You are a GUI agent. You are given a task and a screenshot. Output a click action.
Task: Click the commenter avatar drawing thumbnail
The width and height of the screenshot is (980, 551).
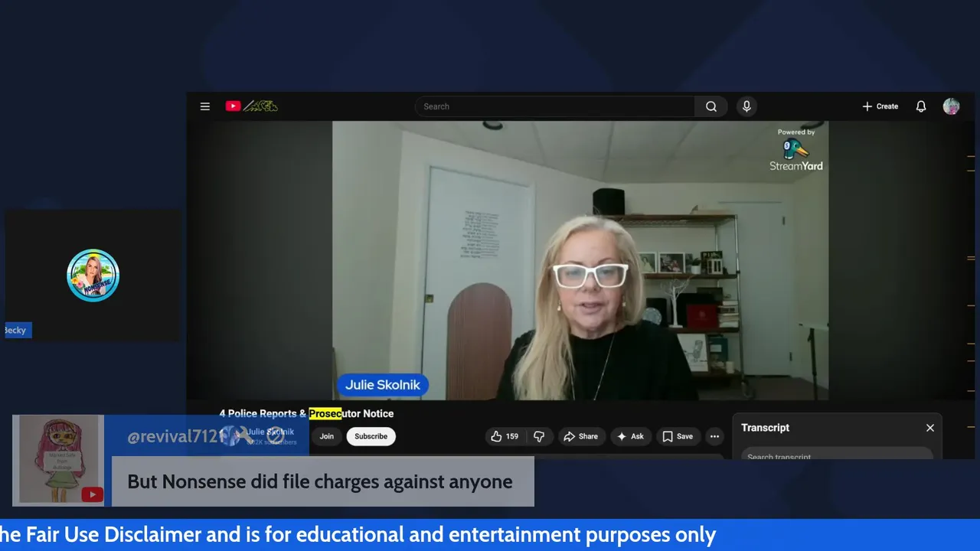tap(58, 461)
